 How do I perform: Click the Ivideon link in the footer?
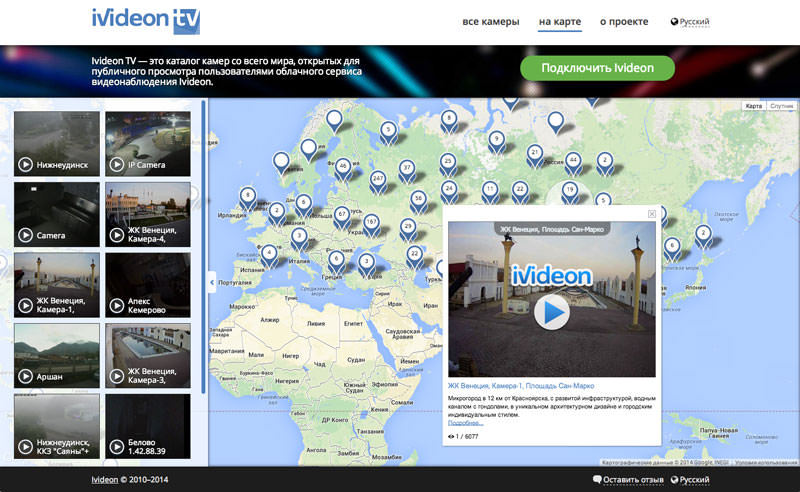105,480
